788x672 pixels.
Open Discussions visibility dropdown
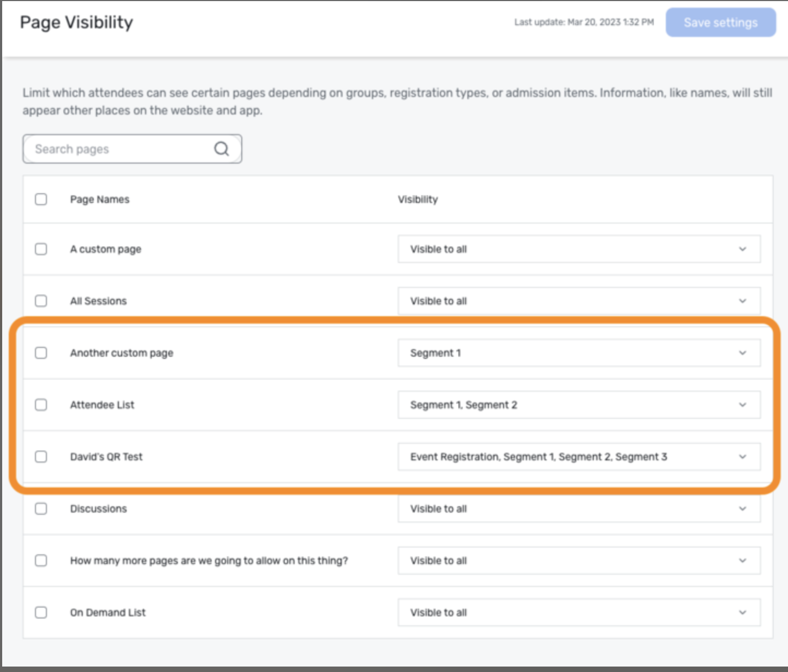coord(578,508)
